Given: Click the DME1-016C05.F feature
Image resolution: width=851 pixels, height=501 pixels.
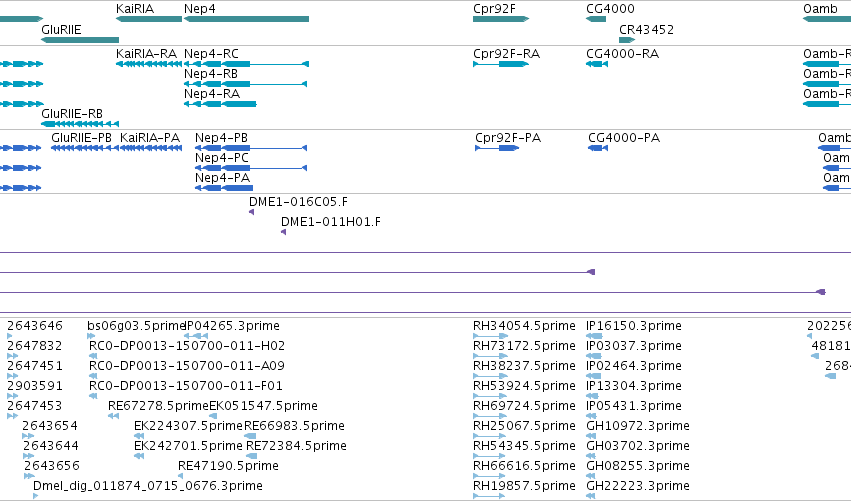Looking at the screenshot, I should [251, 212].
